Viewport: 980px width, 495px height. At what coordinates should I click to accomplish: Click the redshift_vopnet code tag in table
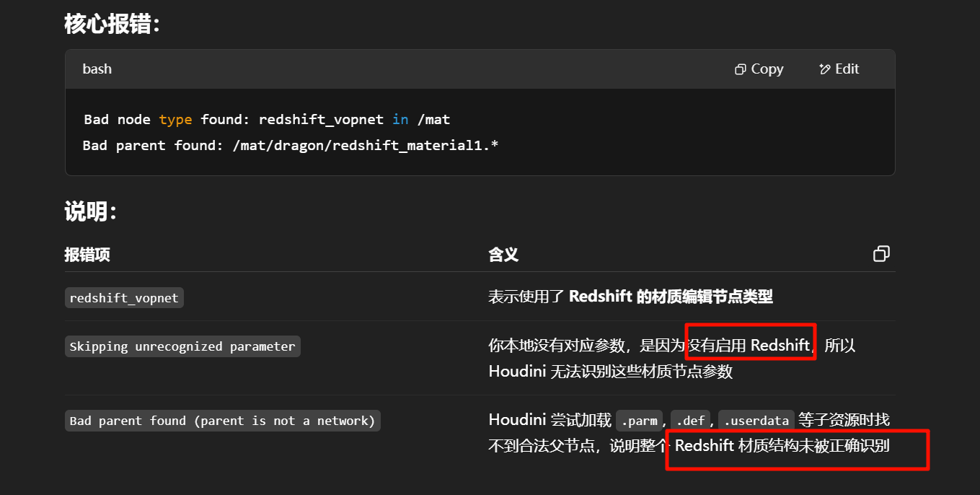[x=124, y=298]
